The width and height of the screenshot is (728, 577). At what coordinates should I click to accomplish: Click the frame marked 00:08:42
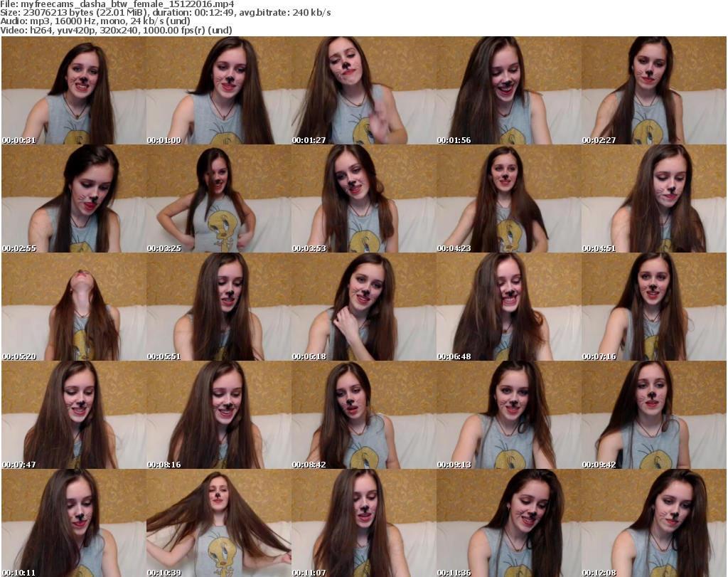tap(363, 415)
